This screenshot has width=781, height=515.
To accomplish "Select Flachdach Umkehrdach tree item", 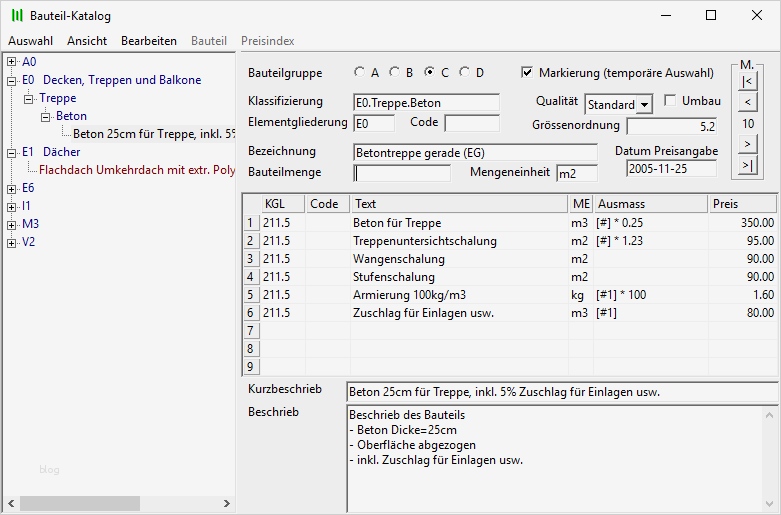I will click(x=136, y=170).
